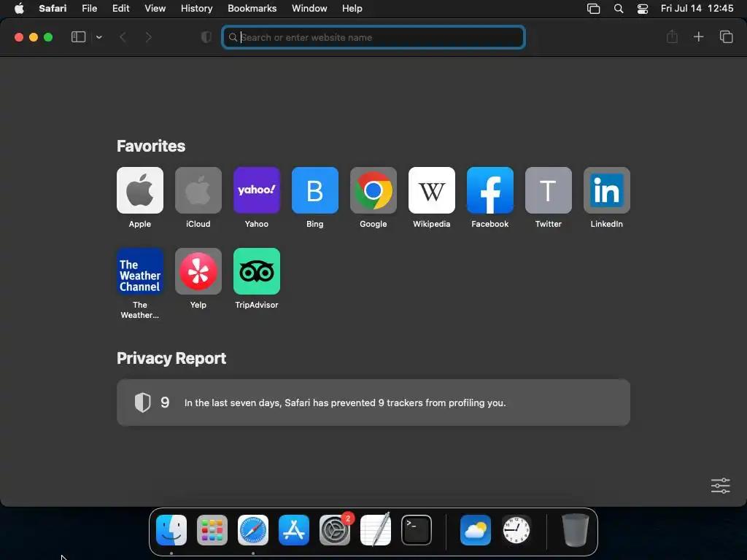Viewport: 747px width, 560px height.
Task: Open Finder from the Dock
Action: (171, 530)
